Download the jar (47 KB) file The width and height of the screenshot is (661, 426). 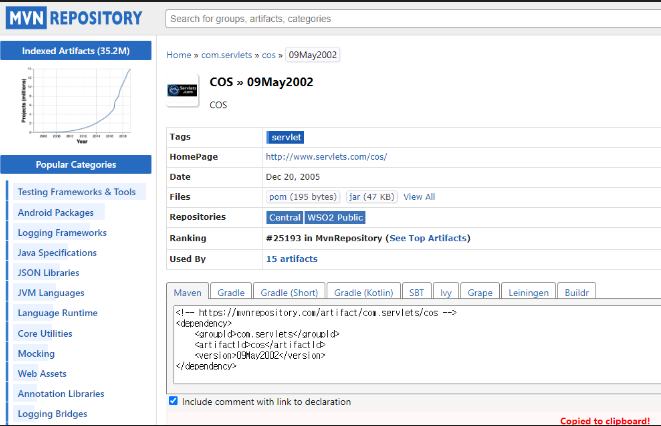click(371, 197)
